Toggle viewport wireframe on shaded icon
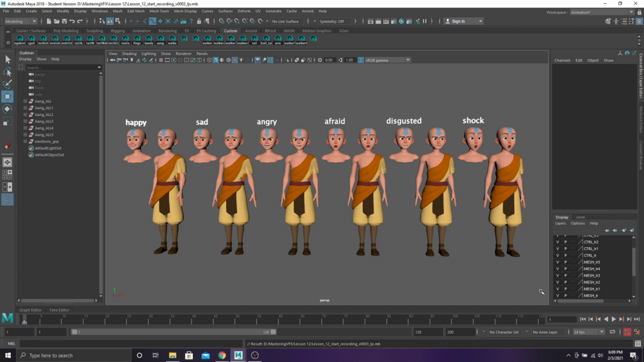 (x=228, y=60)
